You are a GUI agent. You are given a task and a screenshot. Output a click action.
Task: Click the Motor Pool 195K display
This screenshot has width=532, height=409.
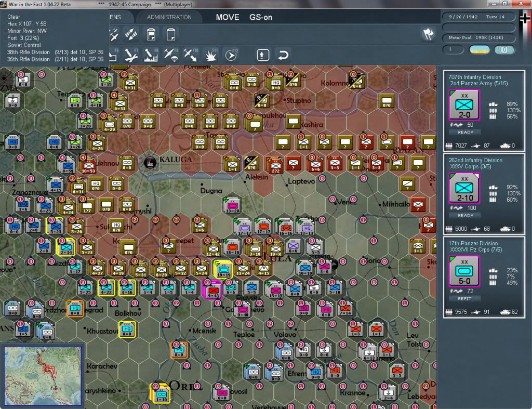479,37
